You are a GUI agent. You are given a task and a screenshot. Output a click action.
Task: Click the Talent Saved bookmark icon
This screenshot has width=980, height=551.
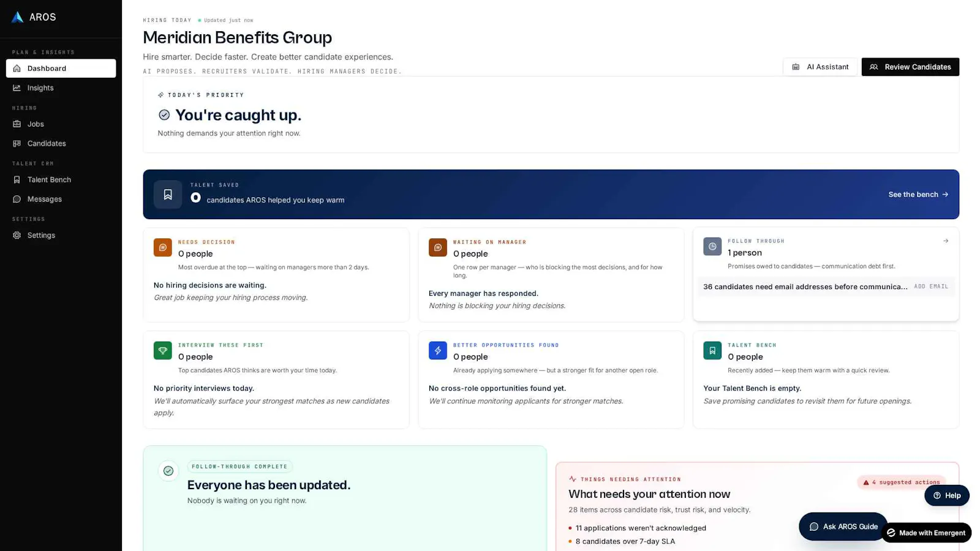[x=168, y=194]
